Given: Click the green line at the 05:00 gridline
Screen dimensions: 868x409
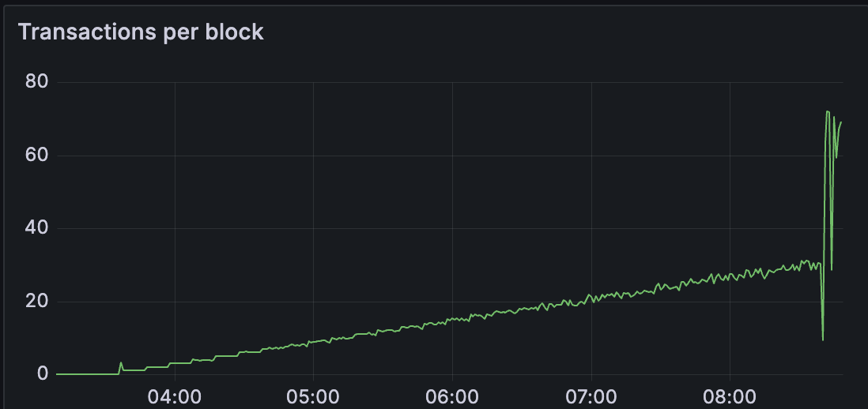Looking at the screenshot, I should click(313, 342).
